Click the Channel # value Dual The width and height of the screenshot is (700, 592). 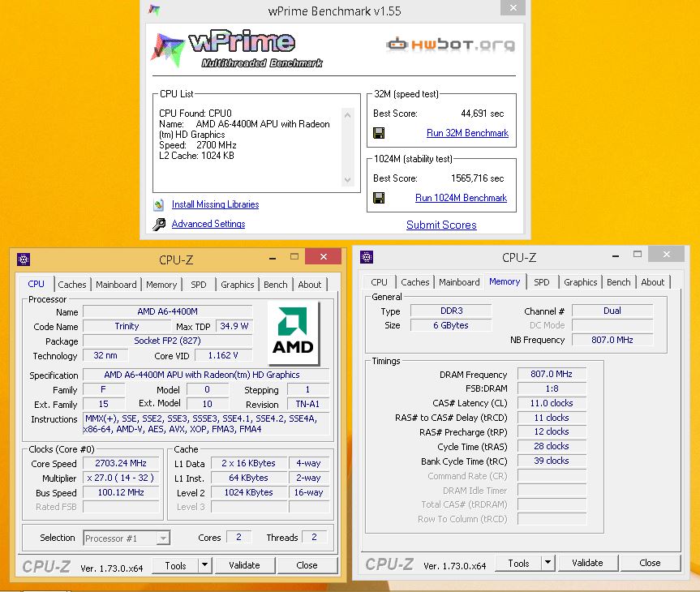click(612, 311)
